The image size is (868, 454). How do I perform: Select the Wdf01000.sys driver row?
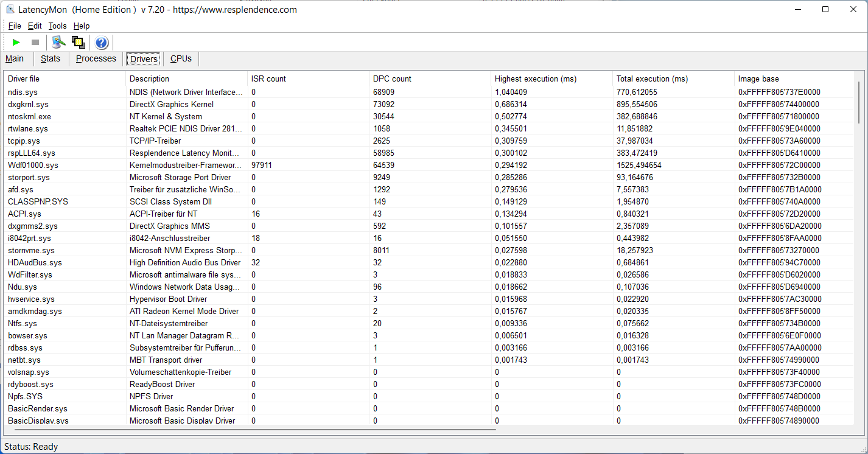[429, 165]
